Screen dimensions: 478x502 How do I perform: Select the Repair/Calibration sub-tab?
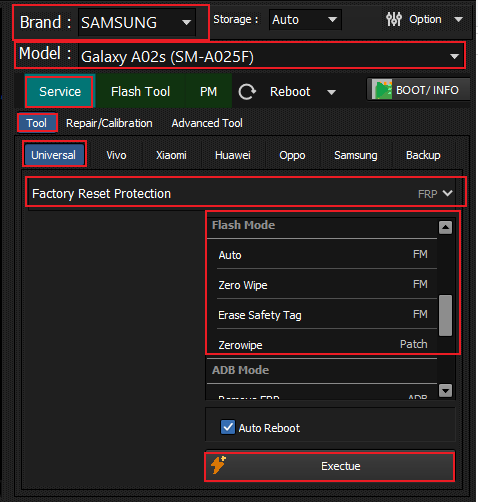(109, 123)
